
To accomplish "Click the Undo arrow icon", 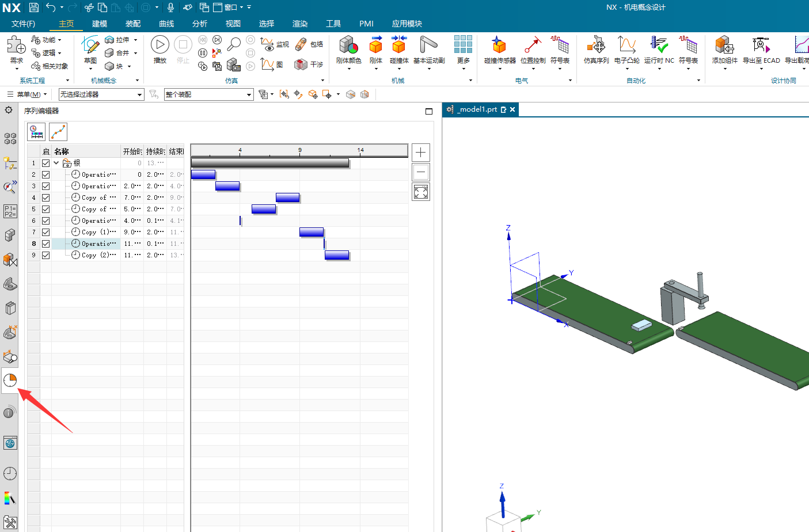I will (x=51, y=7).
